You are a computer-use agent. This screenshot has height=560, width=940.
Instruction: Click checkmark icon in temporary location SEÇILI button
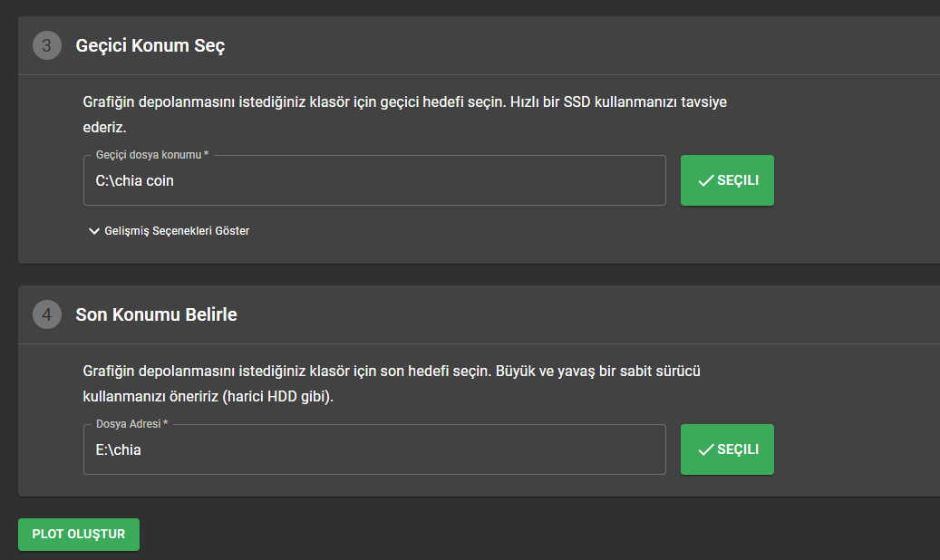[706, 180]
